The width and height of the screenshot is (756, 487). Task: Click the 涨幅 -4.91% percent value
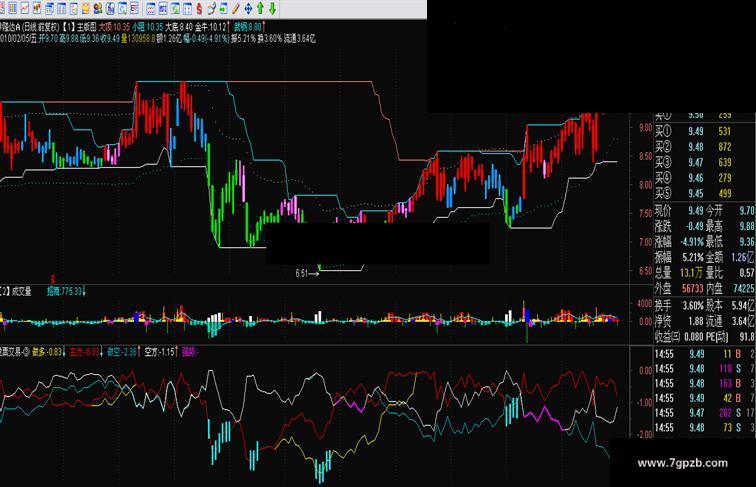point(692,242)
